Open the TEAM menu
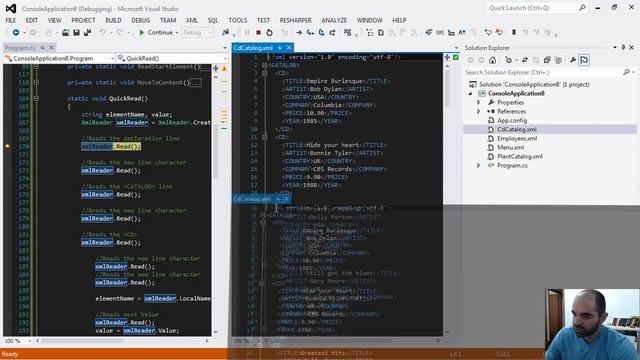 168,20
